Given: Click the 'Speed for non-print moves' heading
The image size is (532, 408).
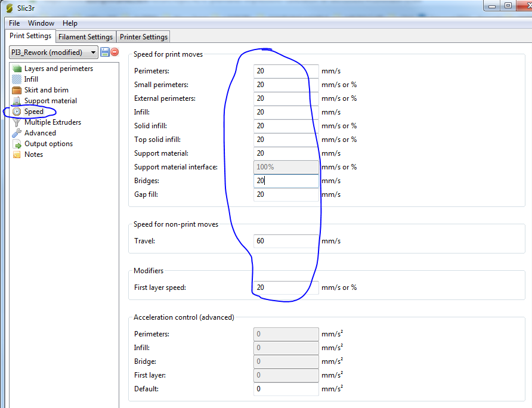Looking at the screenshot, I should (176, 224).
